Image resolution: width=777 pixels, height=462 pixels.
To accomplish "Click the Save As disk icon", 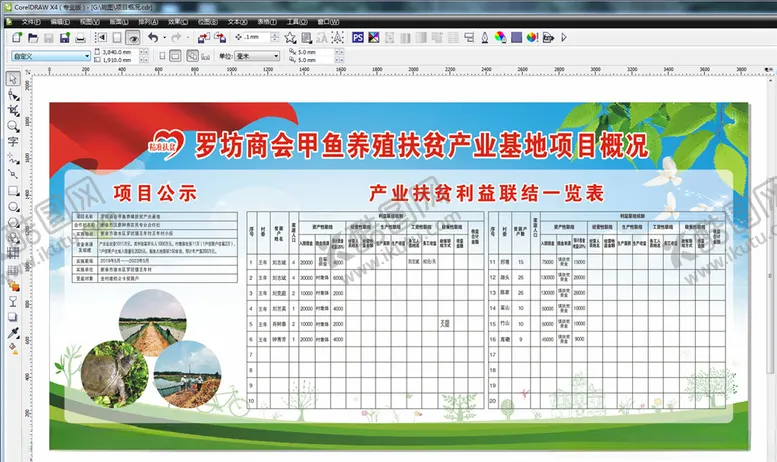I will pos(64,38).
